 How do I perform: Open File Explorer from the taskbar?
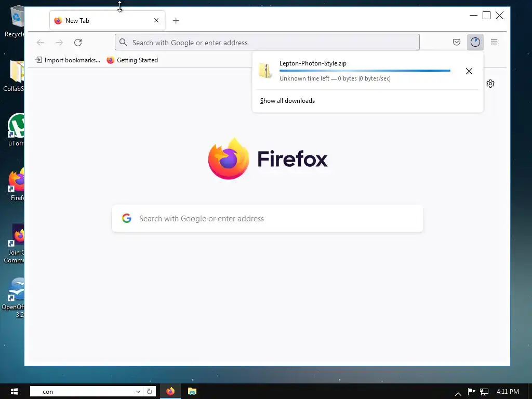coord(192,391)
